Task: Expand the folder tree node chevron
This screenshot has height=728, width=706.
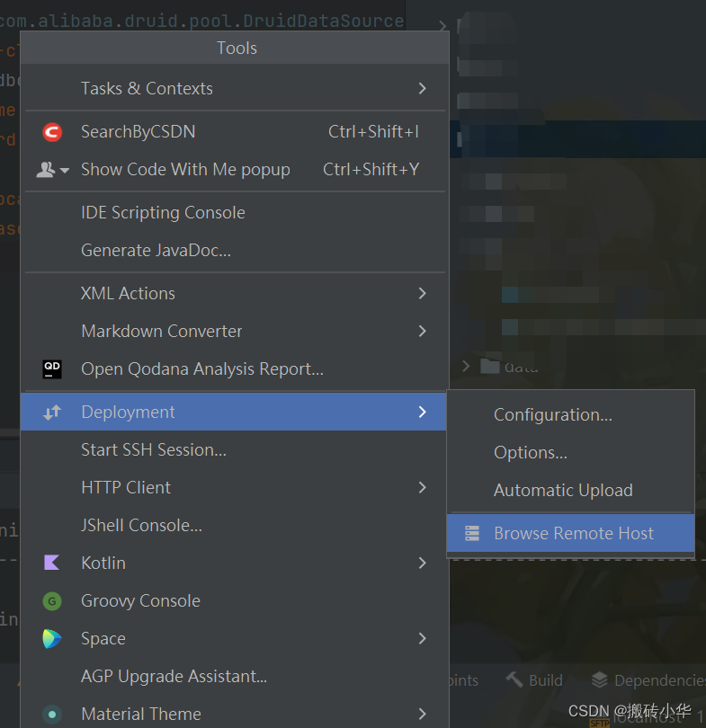Action: [x=466, y=367]
